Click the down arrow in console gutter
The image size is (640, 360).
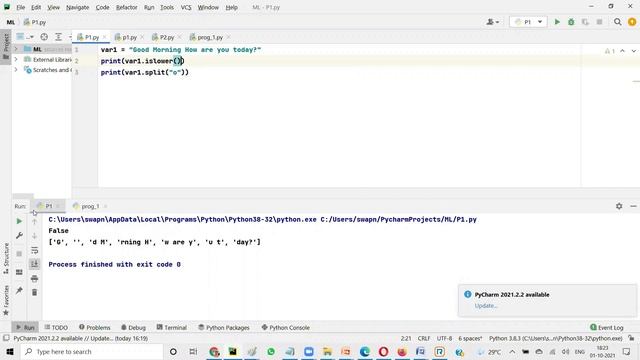tap(34, 236)
